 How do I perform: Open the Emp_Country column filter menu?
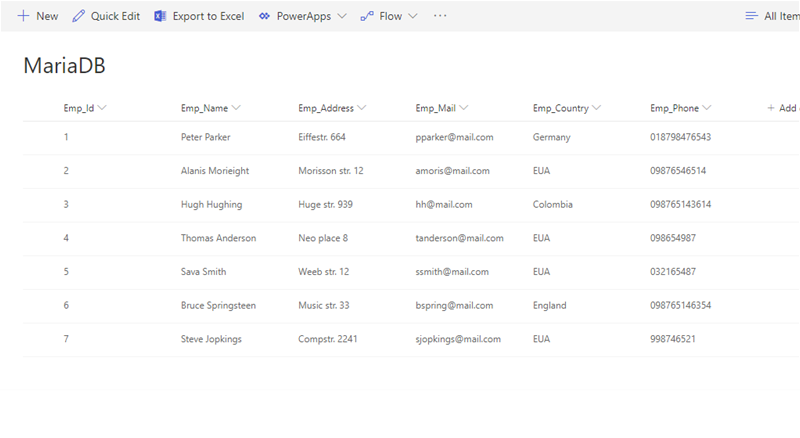click(x=596, y=108)
